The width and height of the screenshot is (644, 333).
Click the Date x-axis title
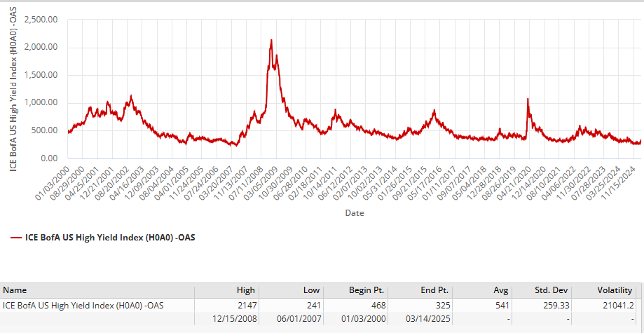354,213
